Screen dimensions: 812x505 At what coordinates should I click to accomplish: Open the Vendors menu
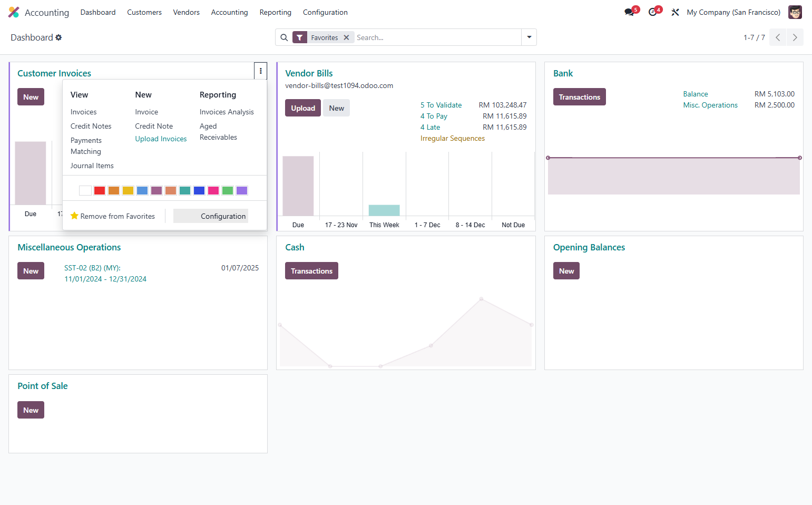pyautogui.click(x=187, y=12)
